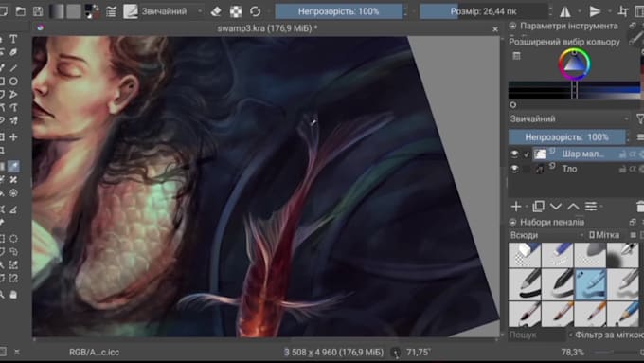
Task: Save the document with floppy icon
Action: [38, 11]
